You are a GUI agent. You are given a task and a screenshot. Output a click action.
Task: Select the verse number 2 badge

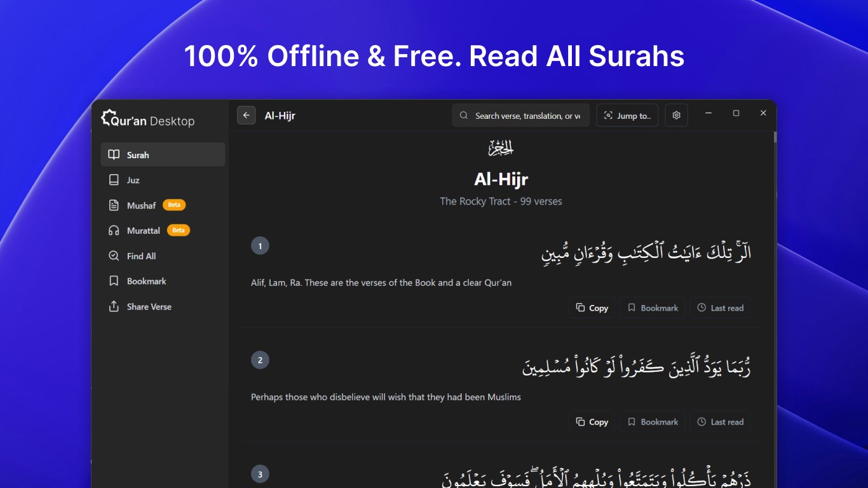pyautogui.click(x=260, y=360)
